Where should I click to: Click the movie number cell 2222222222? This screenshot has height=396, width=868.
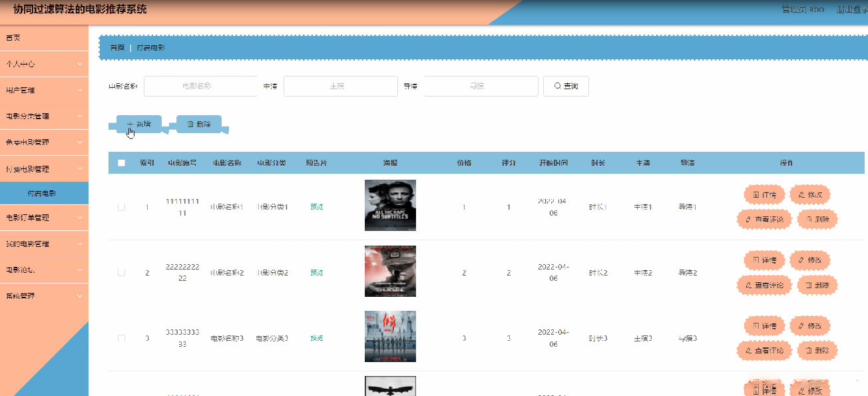(x=182, y=273)
